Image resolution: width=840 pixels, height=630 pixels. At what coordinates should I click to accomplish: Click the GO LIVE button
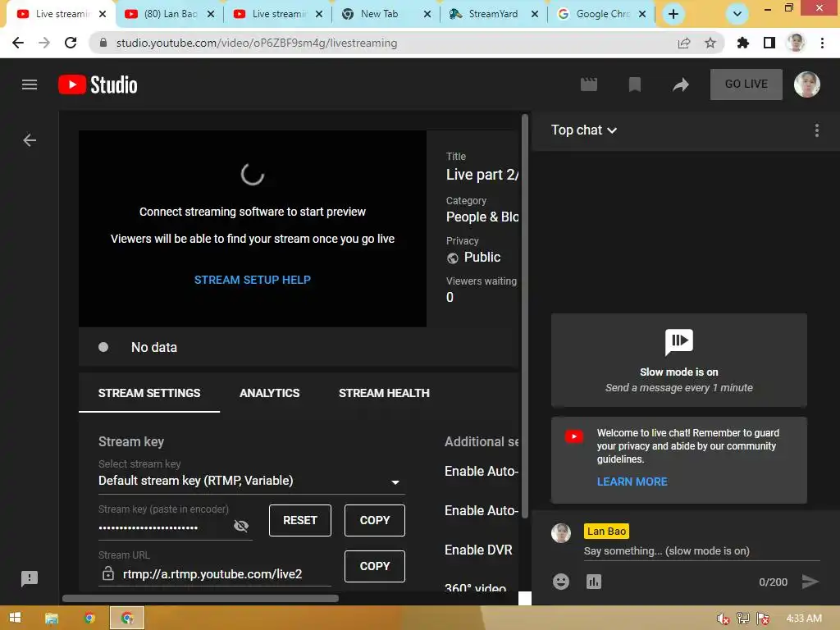746,84
